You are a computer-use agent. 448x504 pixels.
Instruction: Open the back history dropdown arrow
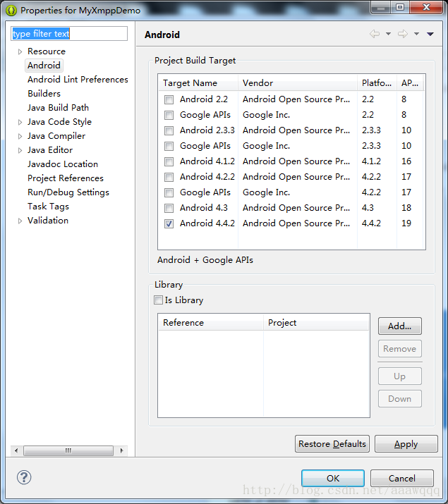(x=389, y=34)
